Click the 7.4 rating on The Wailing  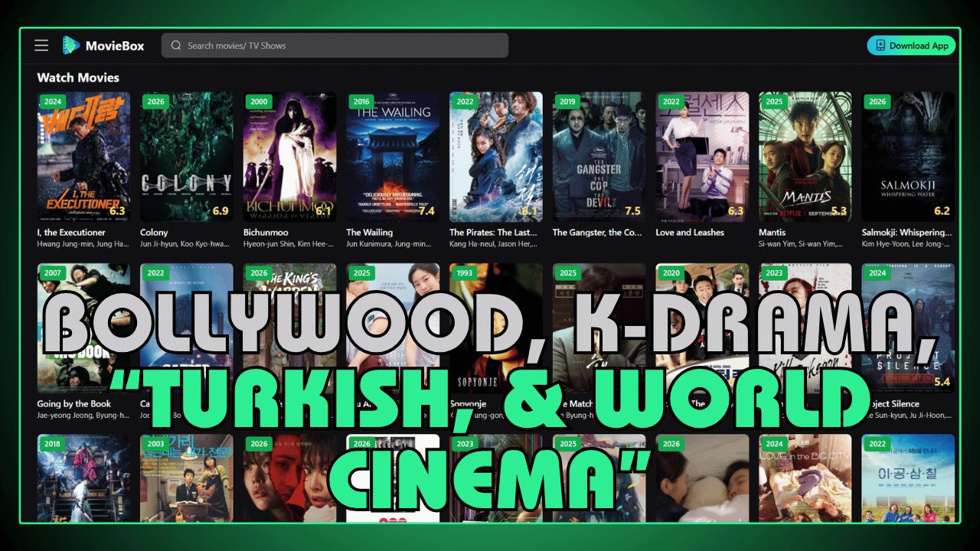tap(426, 210)
